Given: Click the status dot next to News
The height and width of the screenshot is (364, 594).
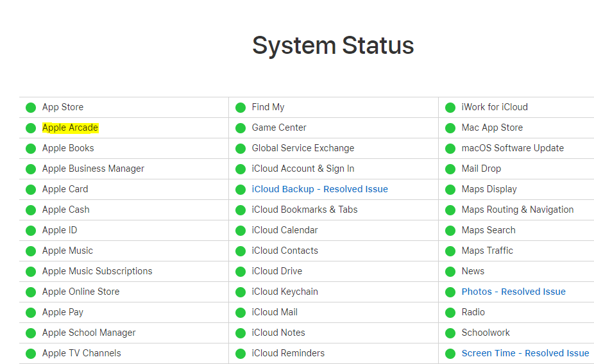Looking at the screenshot, I should (x=450, y=272).
